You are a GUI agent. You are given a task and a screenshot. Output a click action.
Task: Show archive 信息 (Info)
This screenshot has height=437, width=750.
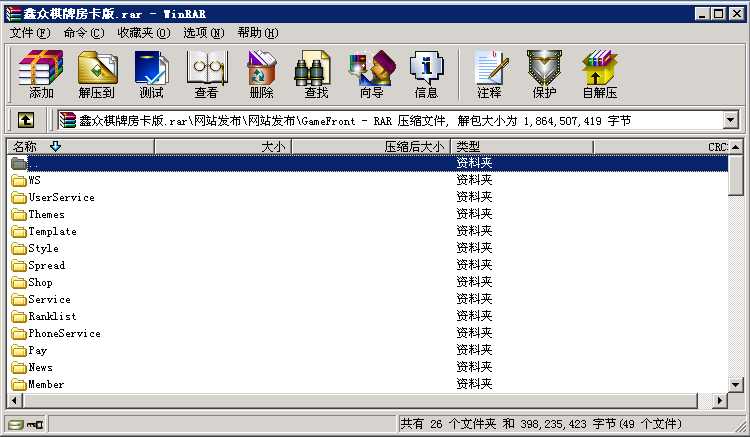426,74
